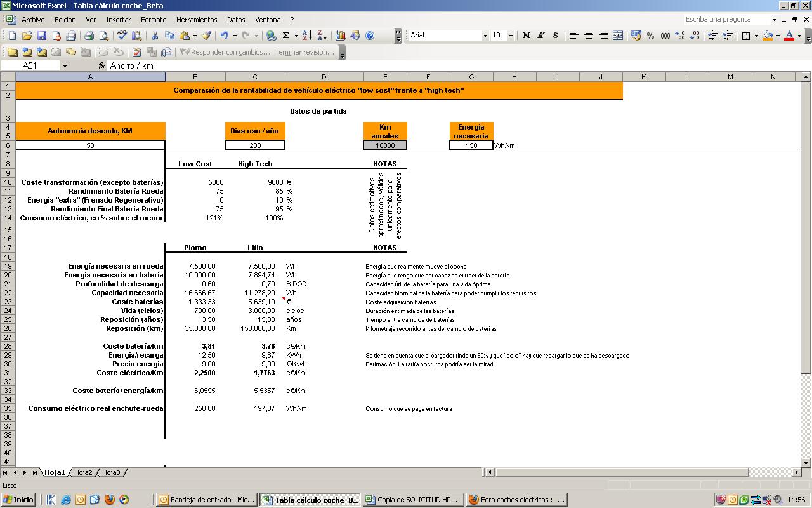Expand the undo history dropdown
Screen dimensions: 812x508
click(x=234, y=36)
